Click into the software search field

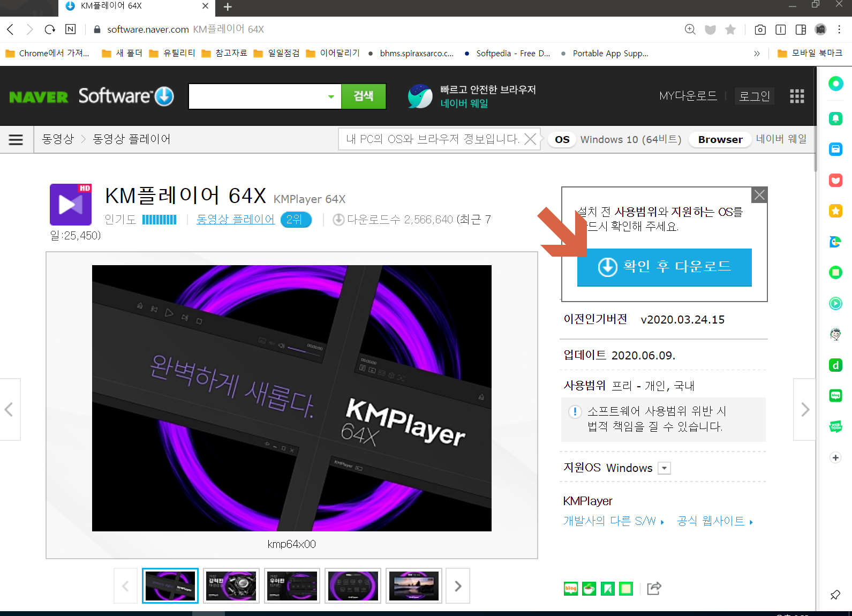257,96
